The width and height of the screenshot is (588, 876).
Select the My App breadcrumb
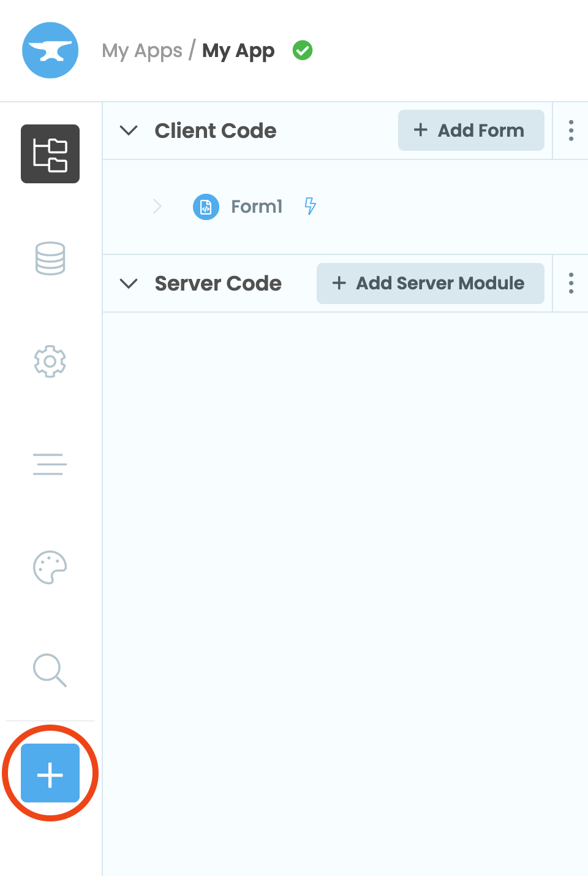238,50
